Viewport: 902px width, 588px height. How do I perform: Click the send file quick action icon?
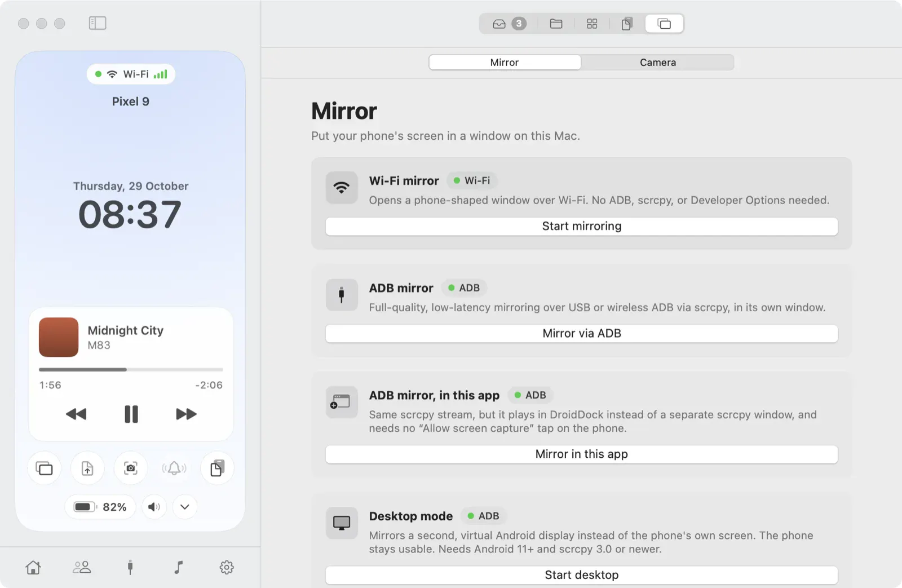87,468
